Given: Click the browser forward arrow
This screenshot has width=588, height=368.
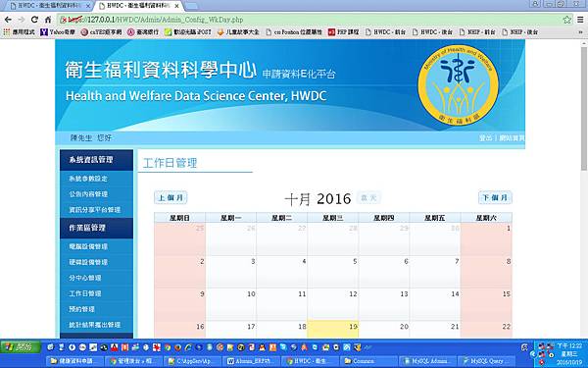Looking at the screenshot, I should click(22, 20).
